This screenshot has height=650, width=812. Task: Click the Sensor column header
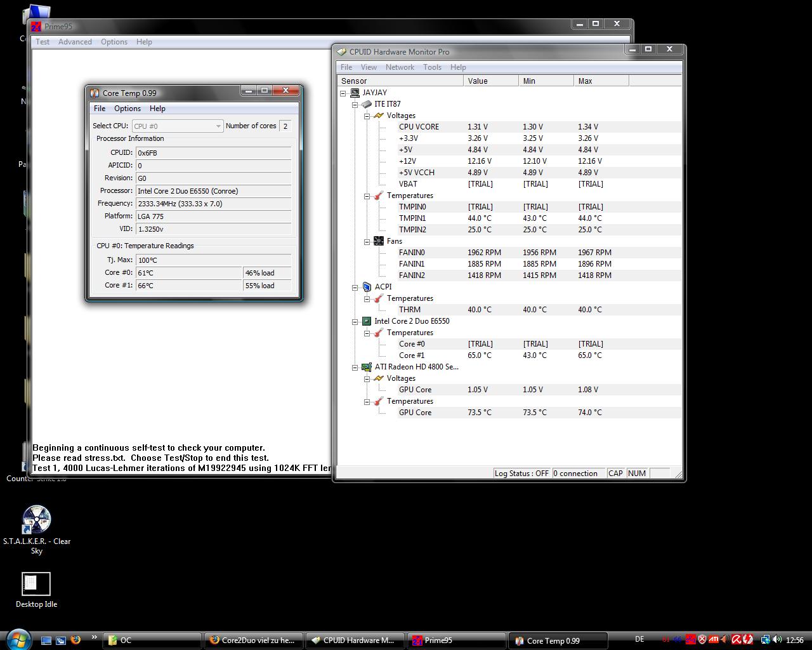(x=400, y=81)
